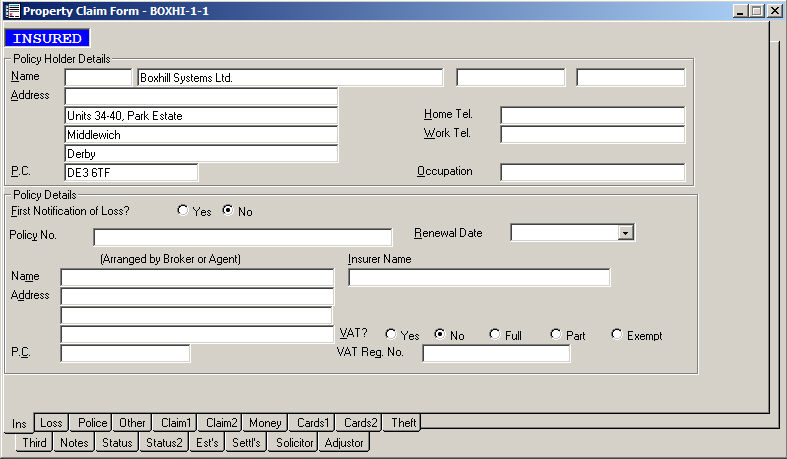Go to the Claim1 tab
This screenshot has width=787, height=459.
(x=176, y=423)
